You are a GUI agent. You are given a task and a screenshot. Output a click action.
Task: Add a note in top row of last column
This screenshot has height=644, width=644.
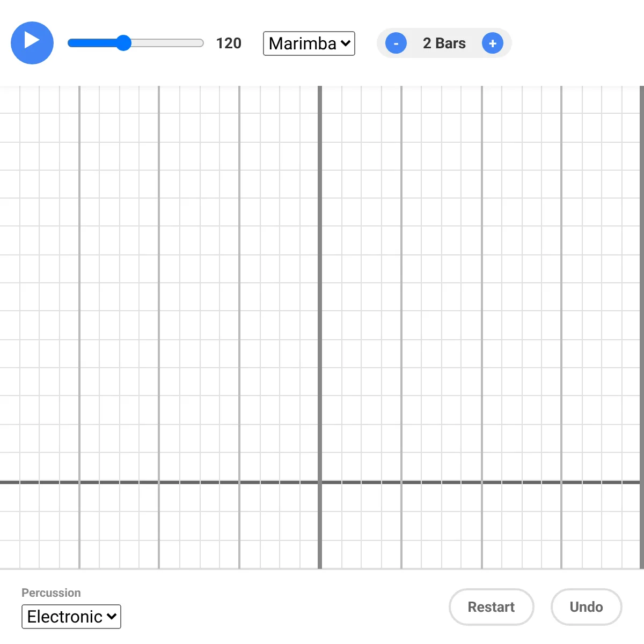tap(632, 100)
